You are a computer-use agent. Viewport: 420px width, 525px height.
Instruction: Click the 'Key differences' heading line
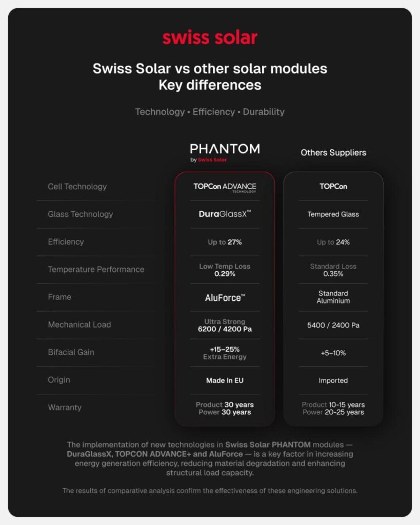[x=210, y=85]
